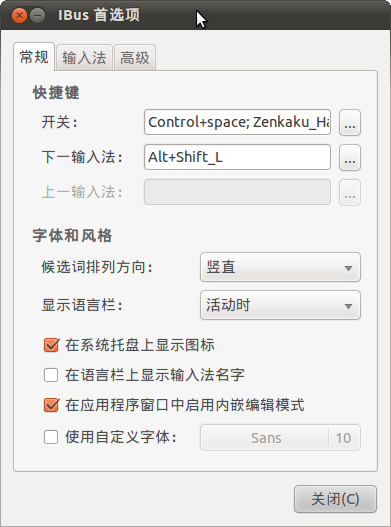Click the red window close icon
Viewport: 391px width, 527px height.
pos(19,15)
